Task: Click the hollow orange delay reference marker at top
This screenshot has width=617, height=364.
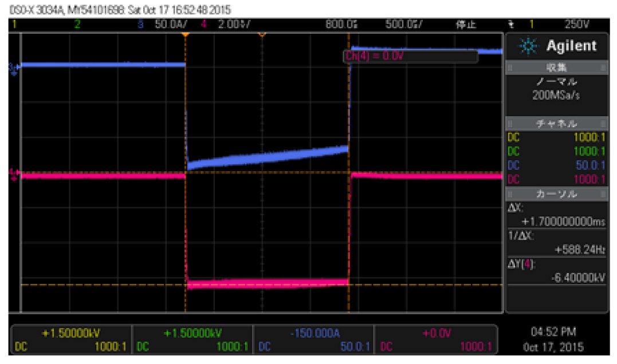Action: [x=262, y=34]
